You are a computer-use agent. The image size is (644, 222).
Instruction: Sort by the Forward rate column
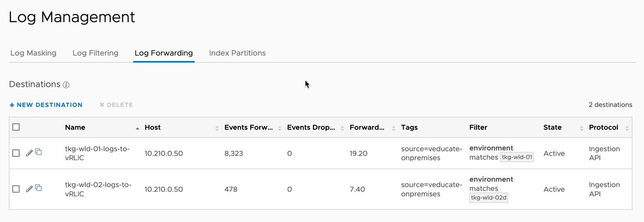(x=394, y=128)
